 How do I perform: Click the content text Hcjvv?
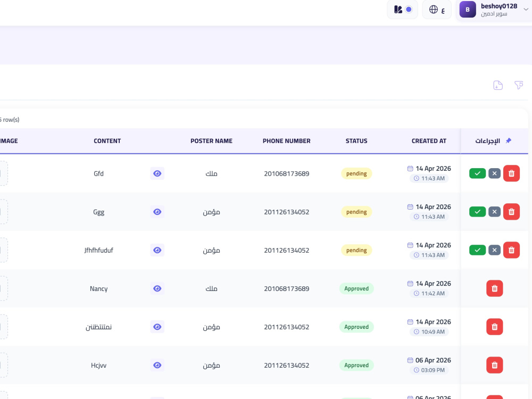(99, 365)
